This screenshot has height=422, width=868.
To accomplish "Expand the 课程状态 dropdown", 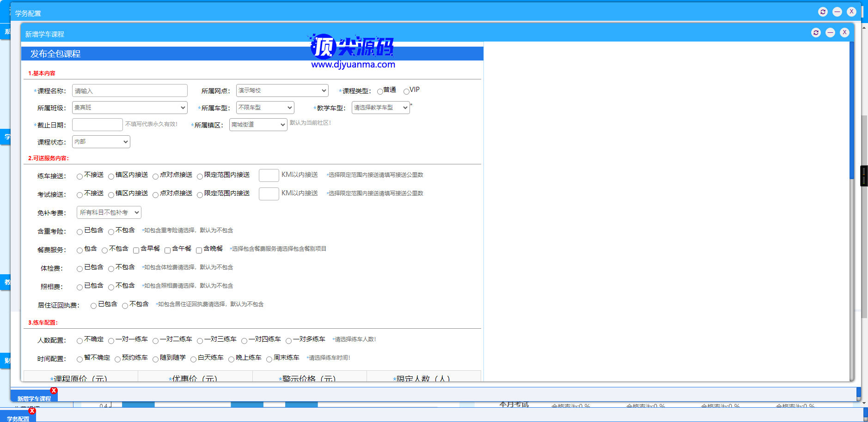I will 101,142.
